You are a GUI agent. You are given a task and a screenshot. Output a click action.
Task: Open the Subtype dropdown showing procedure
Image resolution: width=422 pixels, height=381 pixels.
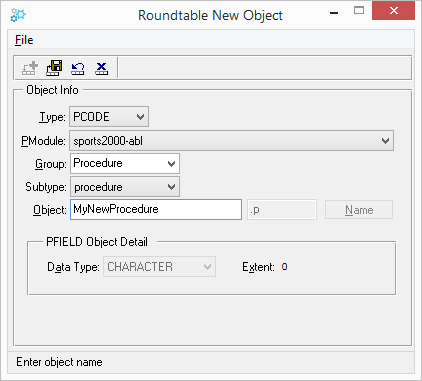pos(125,187)
